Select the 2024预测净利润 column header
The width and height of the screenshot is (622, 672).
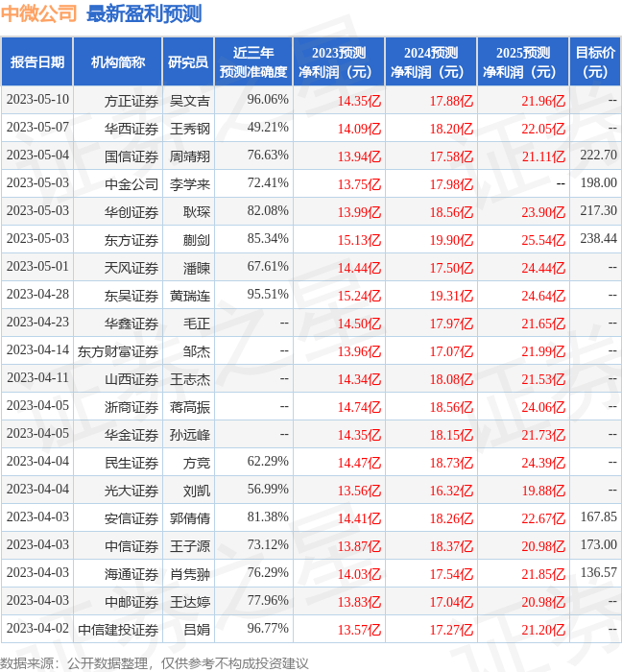(431, 61)
